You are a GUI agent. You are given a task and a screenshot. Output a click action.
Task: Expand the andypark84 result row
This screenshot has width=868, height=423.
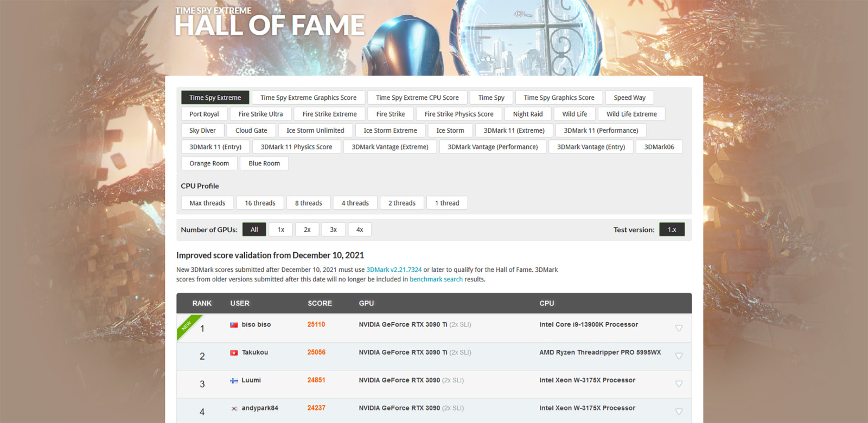[x=678, y=412]
